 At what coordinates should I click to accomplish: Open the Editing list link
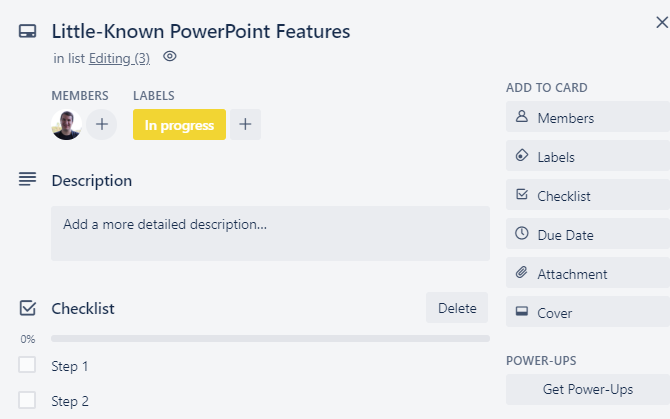(119, 58)
